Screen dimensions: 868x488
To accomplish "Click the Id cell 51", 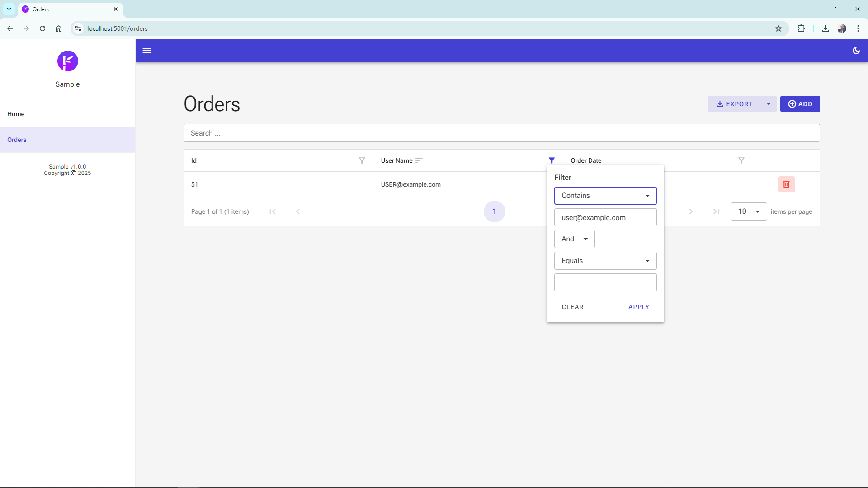I will 194,184.
